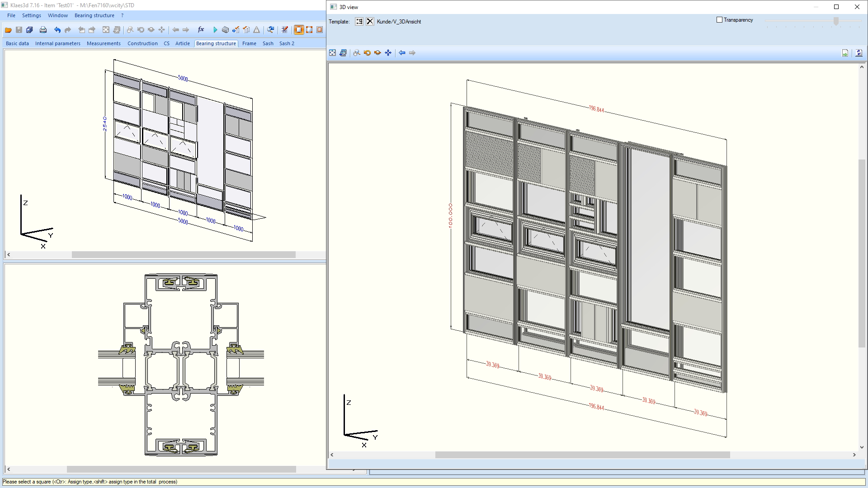Enable the Transparency checkbox
Viewport: 868px width, 488px height.
click(719, 20)
